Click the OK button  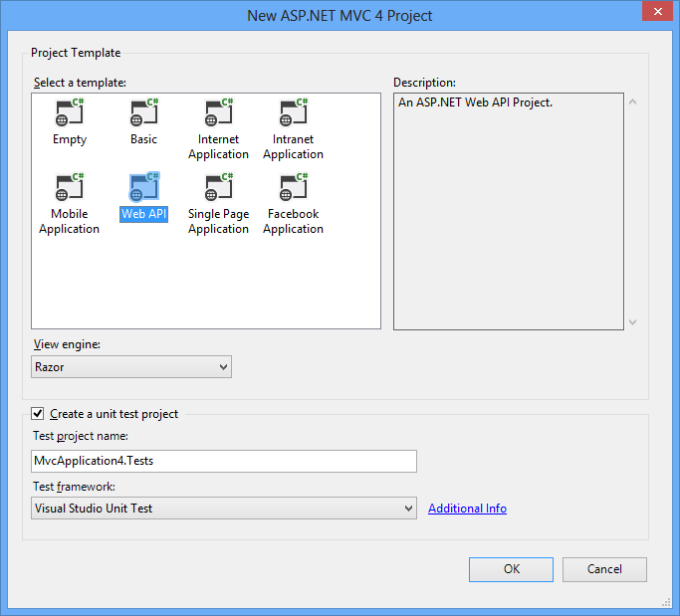pos(511,569)
